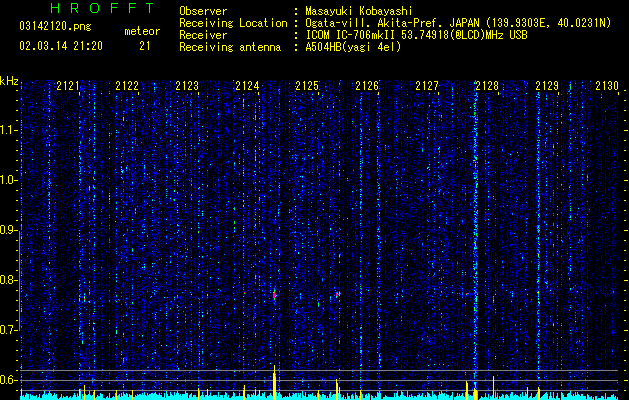This screenshot has width=629, height=400.
Task: Click the HROFFT title text
Action: click(x=102, y=8)
